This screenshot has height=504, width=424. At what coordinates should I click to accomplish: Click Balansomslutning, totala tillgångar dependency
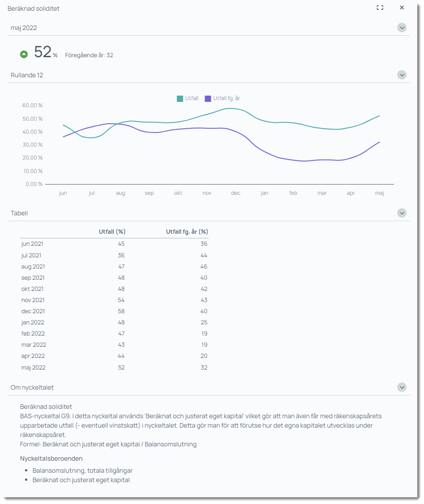pos(83,470)
